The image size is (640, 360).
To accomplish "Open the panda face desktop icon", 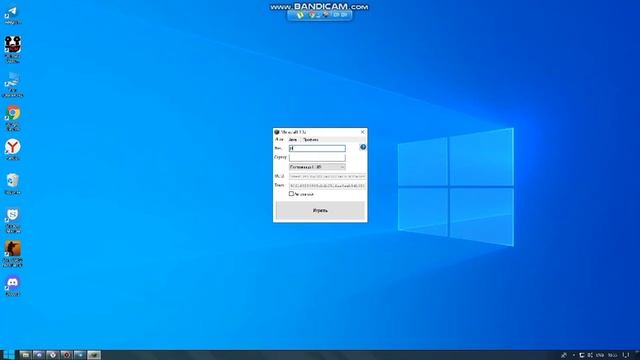I will coord(13,49).
